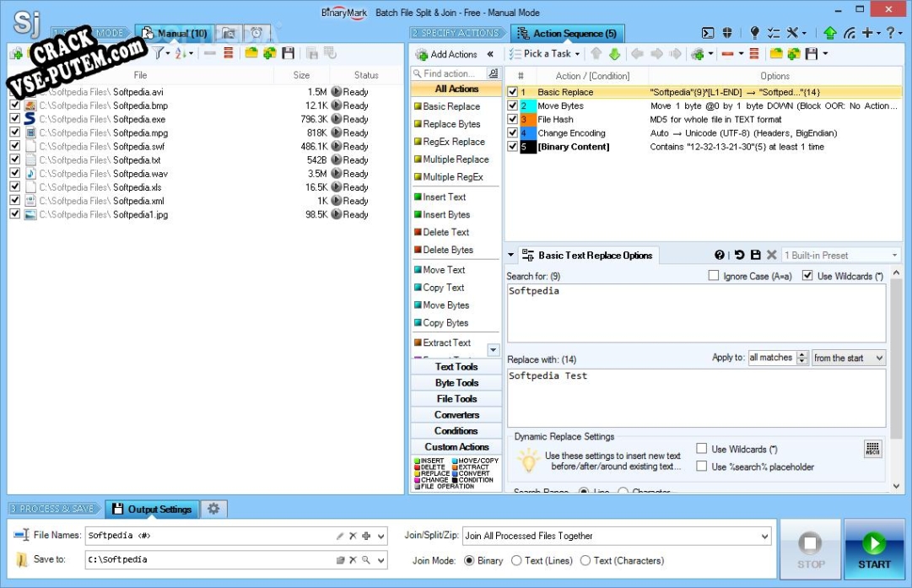
Task: Click the gear icon beside Output Settings
Action: 213,509
